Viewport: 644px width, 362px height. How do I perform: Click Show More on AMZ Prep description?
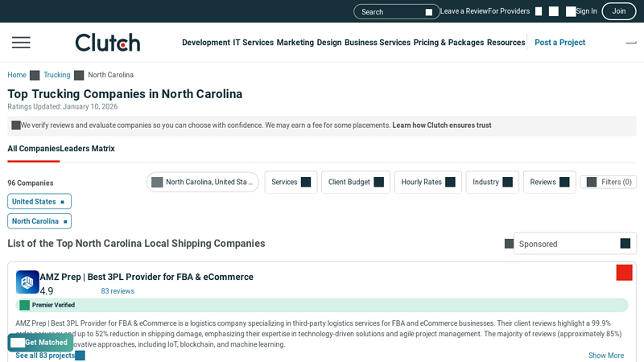(606, 356)
